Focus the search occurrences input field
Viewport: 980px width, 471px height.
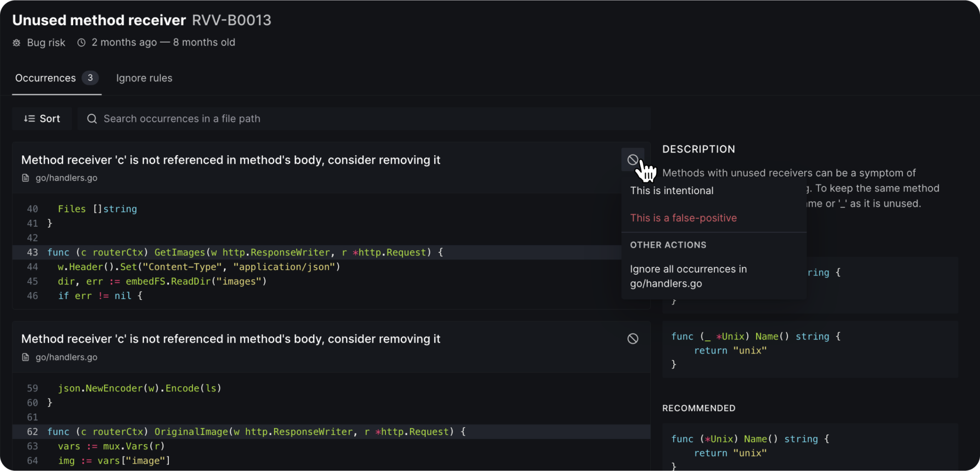coord(364,119)
